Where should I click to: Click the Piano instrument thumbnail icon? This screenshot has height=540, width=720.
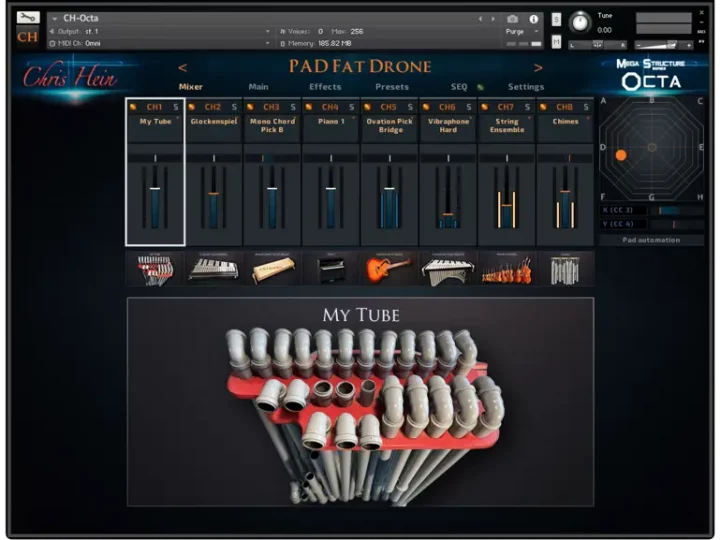click(331, 268)
